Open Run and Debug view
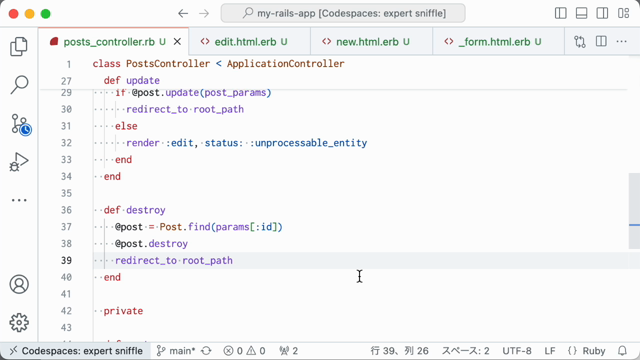Viewport: 640px width, 360px height. (19, 162)
